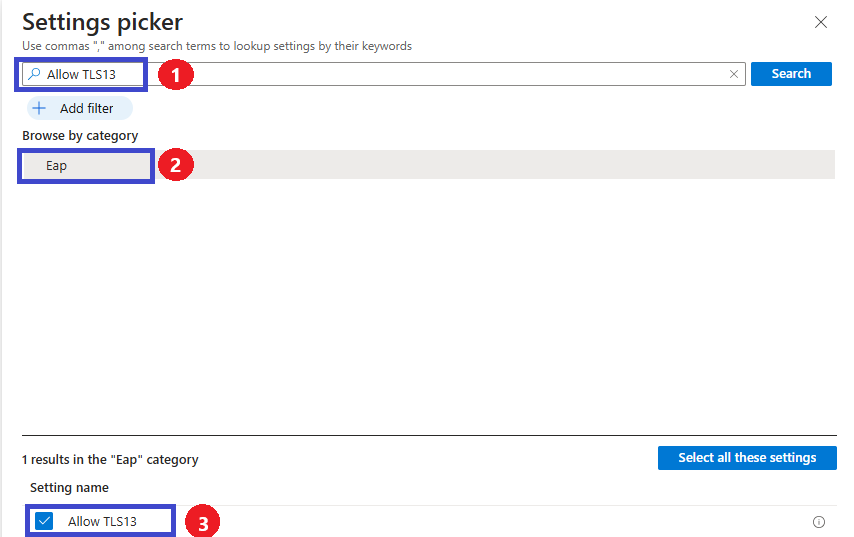This screenshot has width=854, height=537.
Task: Show info for the Allow TLS13 setting
Action: (x=819, y=522)
